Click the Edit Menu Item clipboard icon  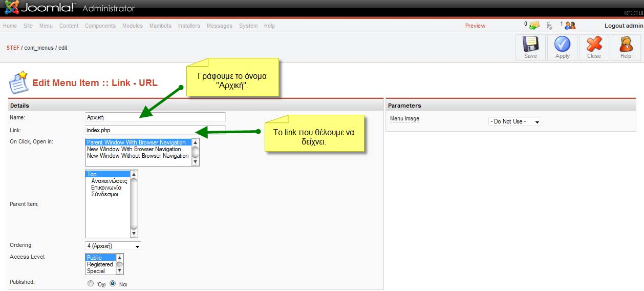[19, 82]
